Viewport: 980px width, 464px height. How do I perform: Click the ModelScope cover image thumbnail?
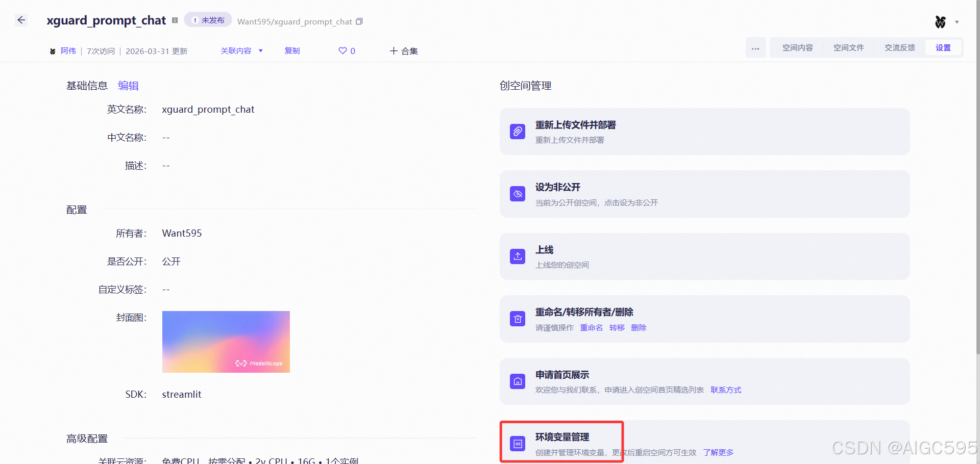(x=226, y=342)
